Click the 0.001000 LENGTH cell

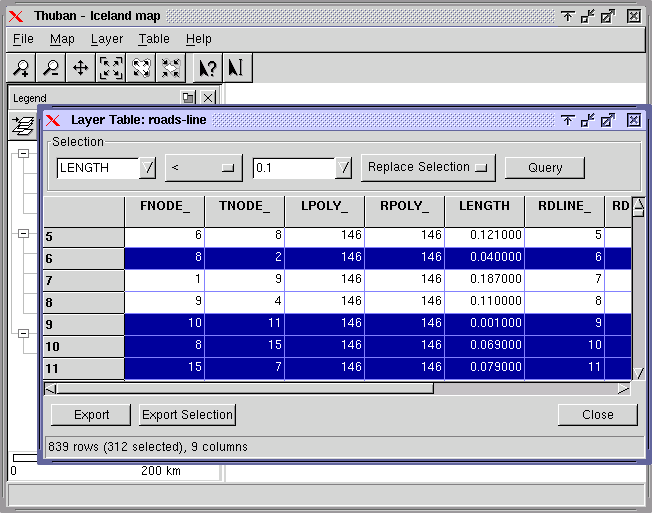coord(484,323)
